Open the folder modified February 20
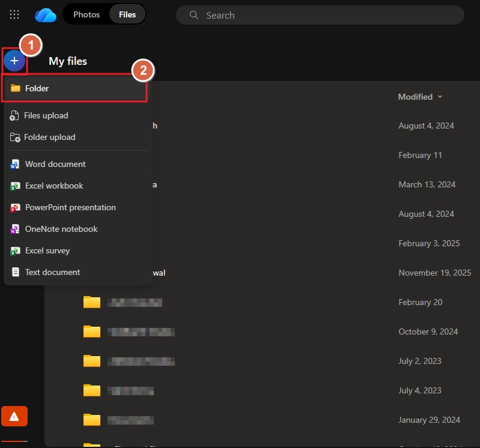This screenshot has width=480, height=448. (x=92, y=302)
